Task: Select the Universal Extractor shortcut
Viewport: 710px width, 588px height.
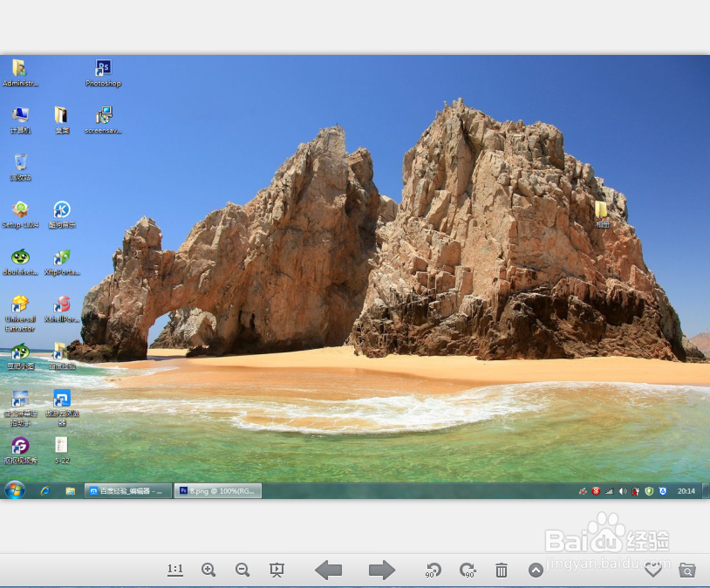Action: click(x=20, y=313)
